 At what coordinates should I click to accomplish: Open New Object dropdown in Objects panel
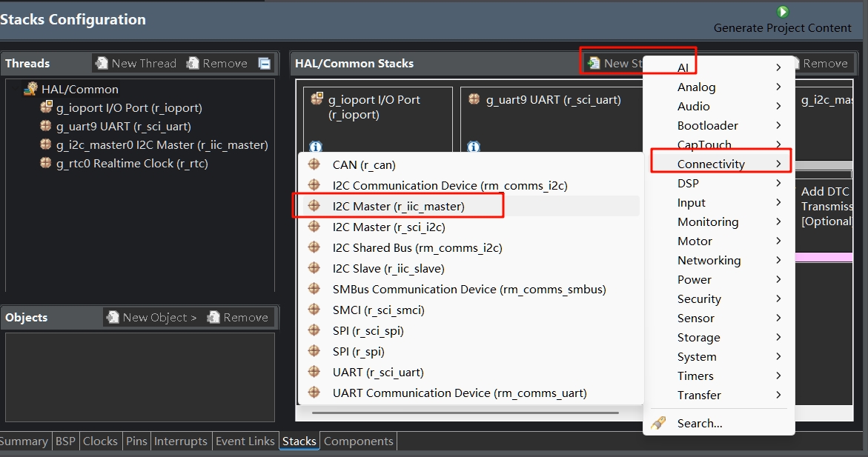click(x=152, y=318)
